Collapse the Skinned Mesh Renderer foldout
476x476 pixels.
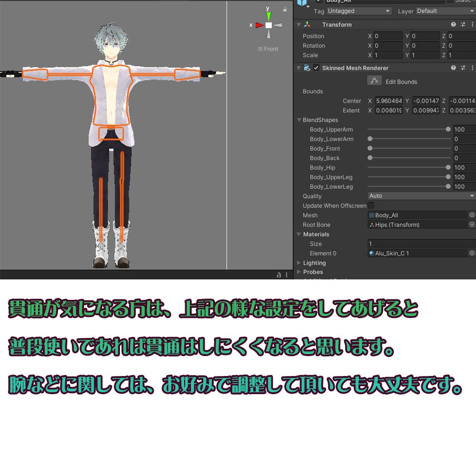point(299,68)
